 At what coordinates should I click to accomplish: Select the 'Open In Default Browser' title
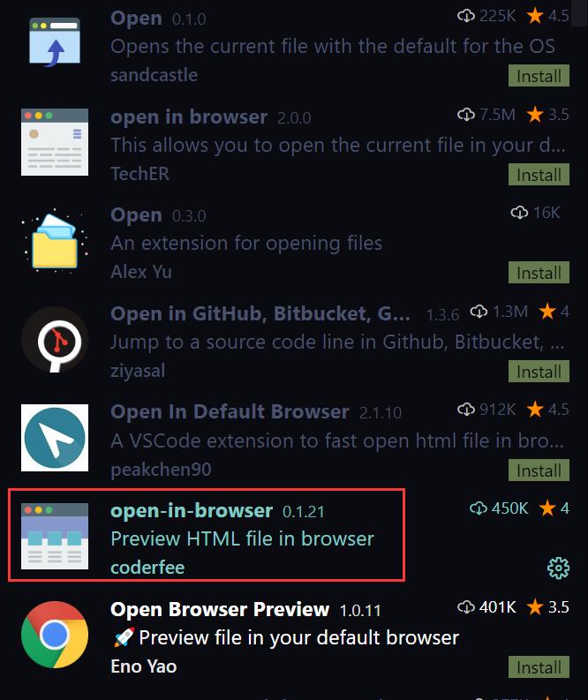[x=230, y=411]
